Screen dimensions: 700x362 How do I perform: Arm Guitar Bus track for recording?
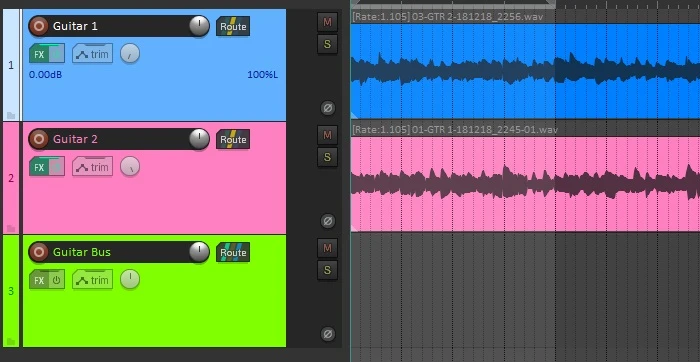click(39, 252)
